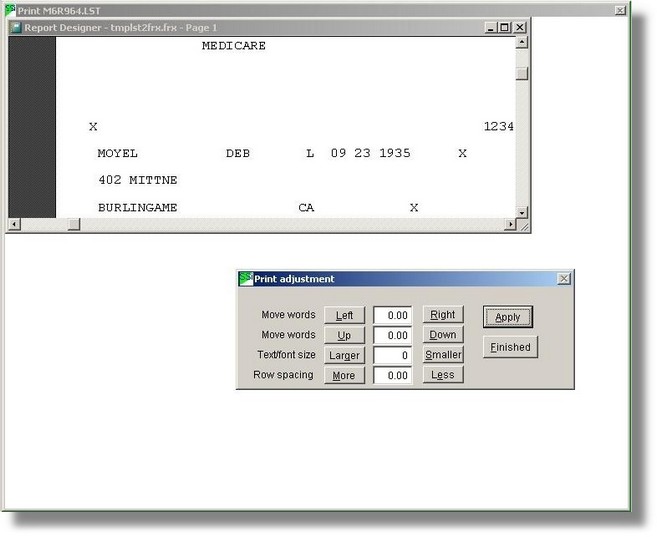Click the CA state text
This screenshot has height=537, width=657.
(306, 207)
